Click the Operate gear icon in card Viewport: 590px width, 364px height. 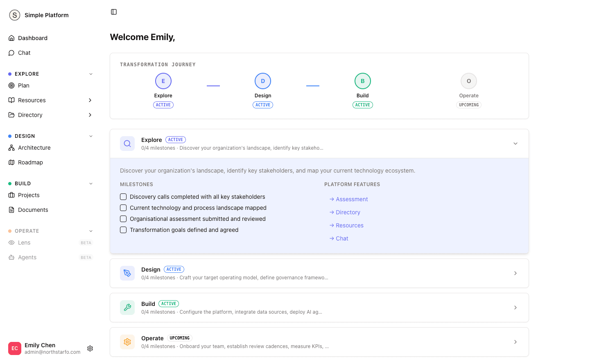[x=127, y=342]
